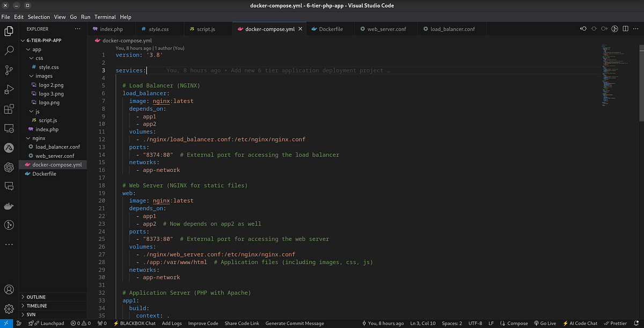
Task: Open the Search sidebar icon
Action: pos(9,50)
